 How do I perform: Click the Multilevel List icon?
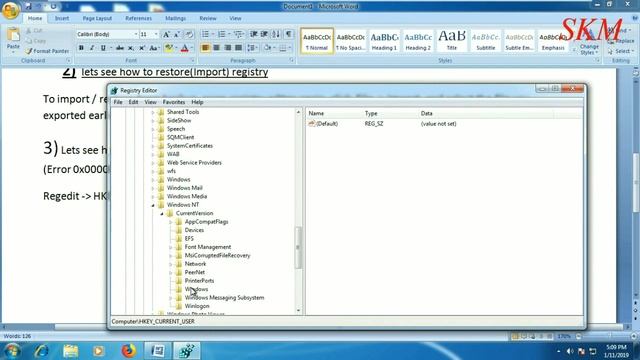click(x=238, y=34)
